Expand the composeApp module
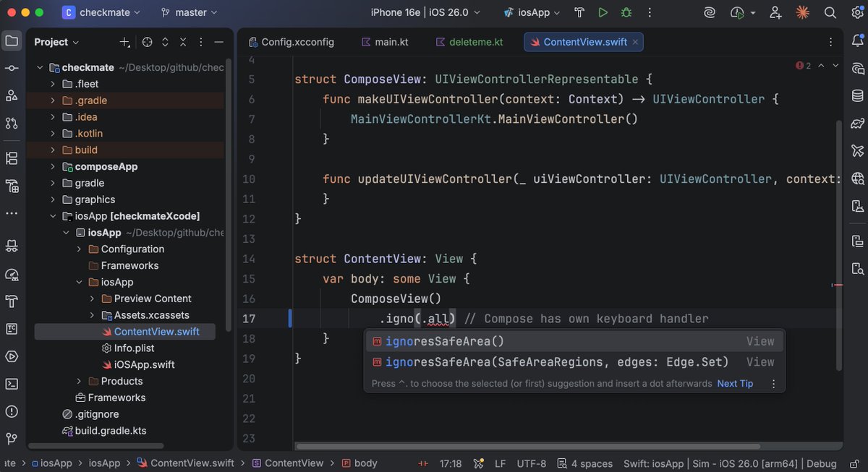The height and width of the screenshot is (472, 868). (53, 166)
